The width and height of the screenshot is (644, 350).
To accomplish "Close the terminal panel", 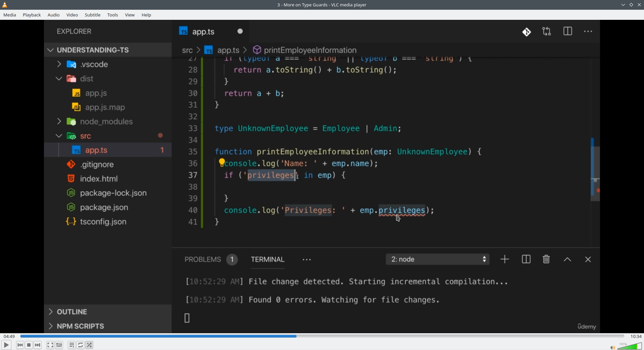I will click(588, 260).
